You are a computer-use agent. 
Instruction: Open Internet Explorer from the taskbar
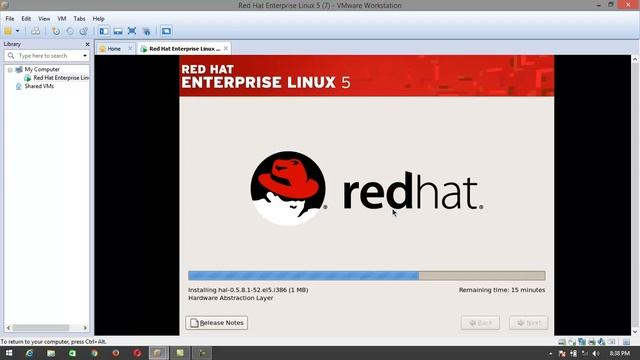pyautogui.click(x=29, y=353)
